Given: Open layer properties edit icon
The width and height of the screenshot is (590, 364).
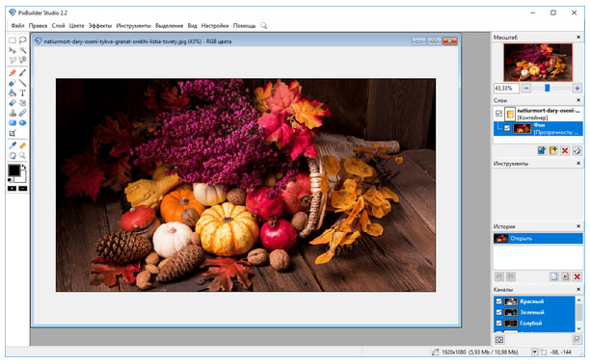Looking at the screenshot, I should 577,151.
